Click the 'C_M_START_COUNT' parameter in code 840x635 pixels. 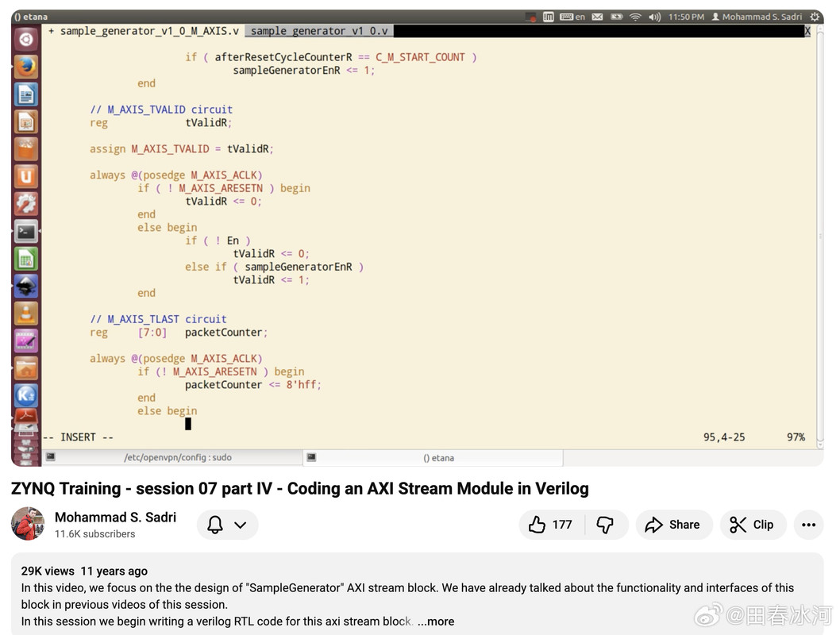(x=420, y=57)
